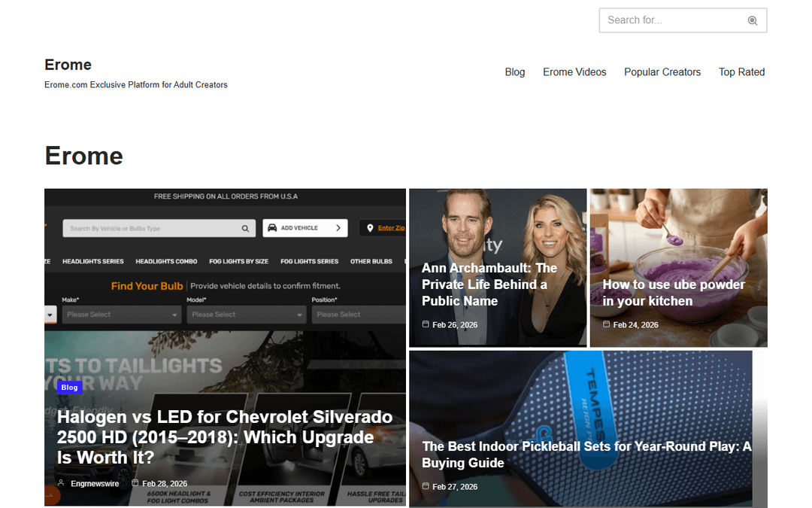Open the Erome site title link
This screenshot has width=812, height=508.
coord(68,65)
